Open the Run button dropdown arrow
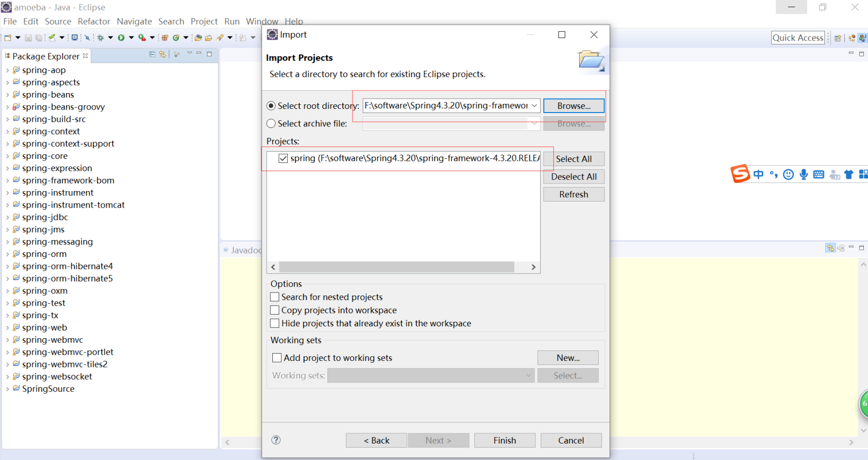The image size is (868, 460). pos(131,38)
